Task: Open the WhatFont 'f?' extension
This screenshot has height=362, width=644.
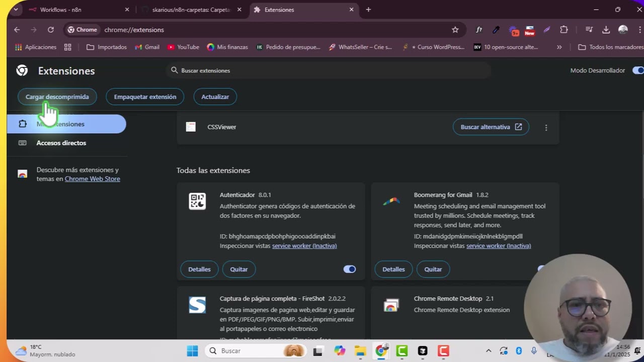Action: pos(479,30)
